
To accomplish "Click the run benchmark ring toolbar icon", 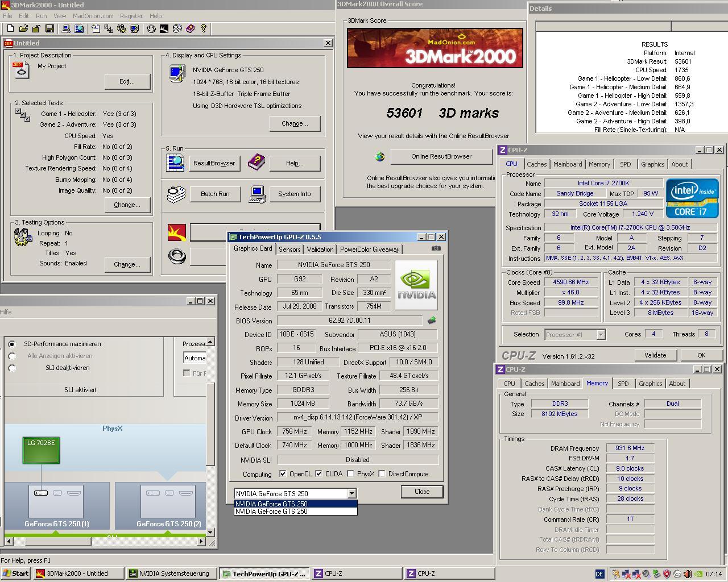I will [x=151, y=28].
